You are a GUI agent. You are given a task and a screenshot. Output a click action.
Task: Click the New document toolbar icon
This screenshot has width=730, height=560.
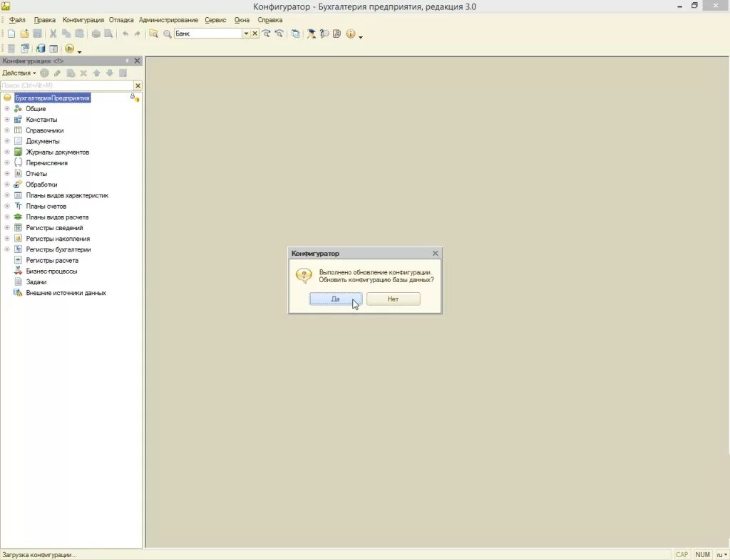coord(11,33)
